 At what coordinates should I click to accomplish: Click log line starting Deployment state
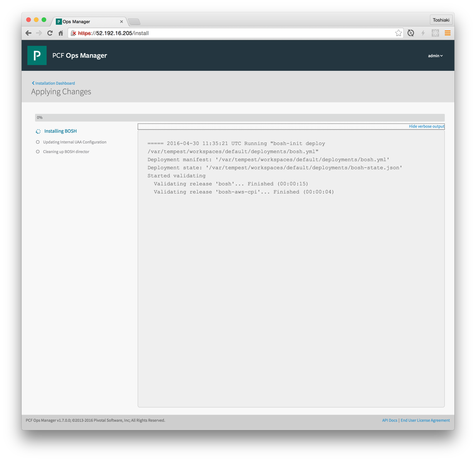coord(275,168)
